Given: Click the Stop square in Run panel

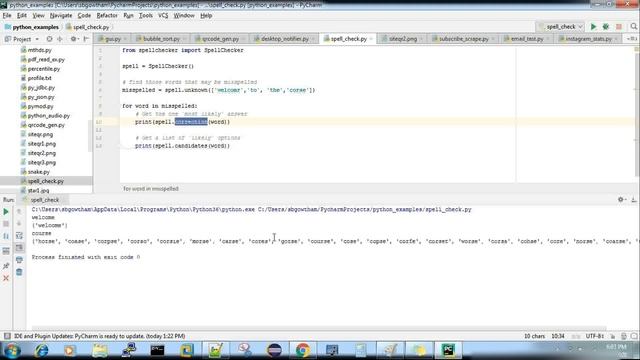Looking at the screenshot, I should [x=6, y=224].
